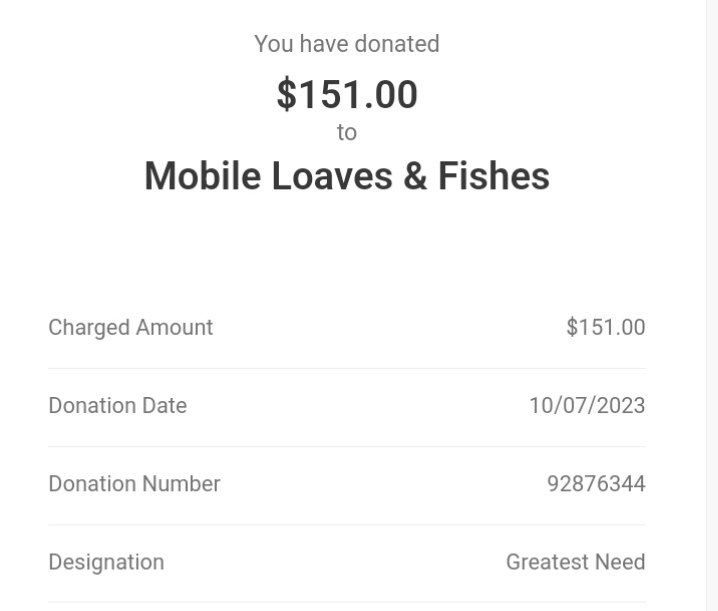Click the word 'Fishes' in the title

point(494,176)
